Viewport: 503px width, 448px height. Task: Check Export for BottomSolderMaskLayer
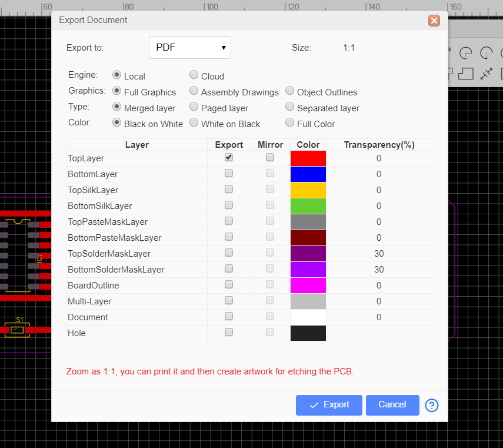point(229,268)
